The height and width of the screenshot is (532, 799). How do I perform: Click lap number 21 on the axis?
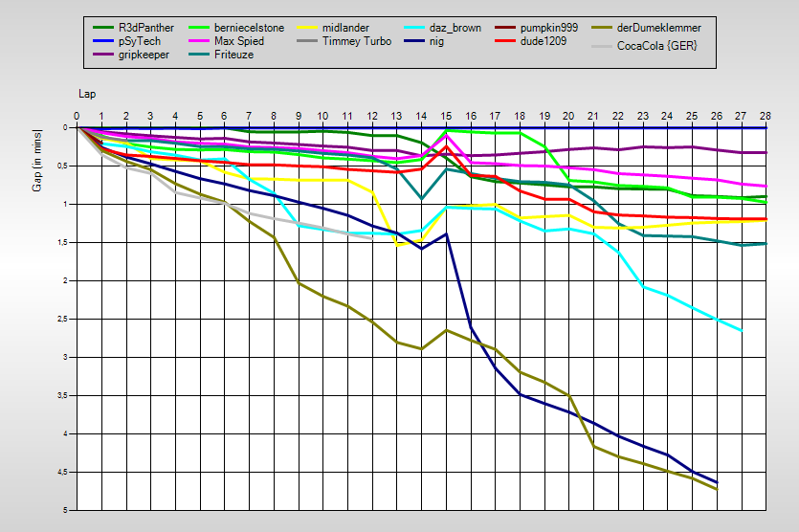(593, 116)
